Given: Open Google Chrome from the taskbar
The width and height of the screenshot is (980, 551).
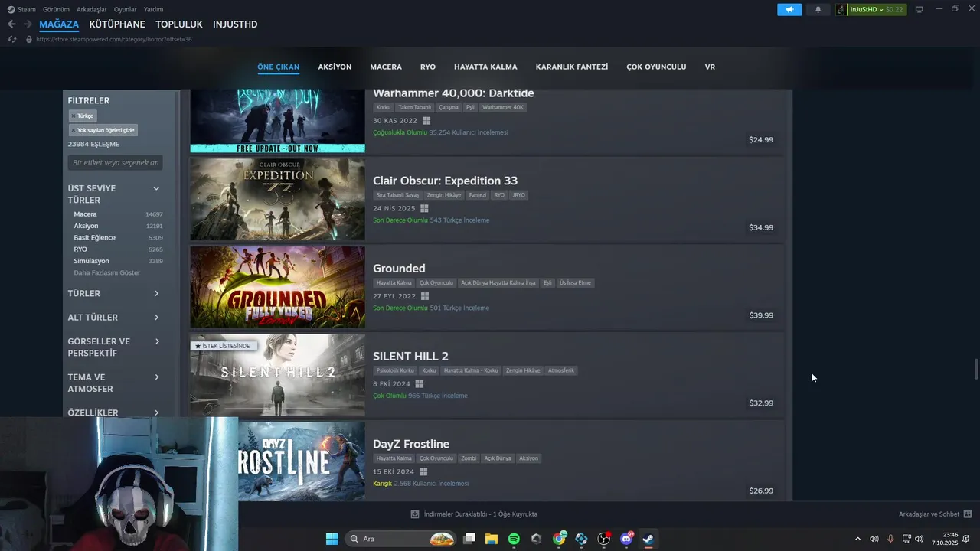Looking at the screenshot, I should coord(560,539).
